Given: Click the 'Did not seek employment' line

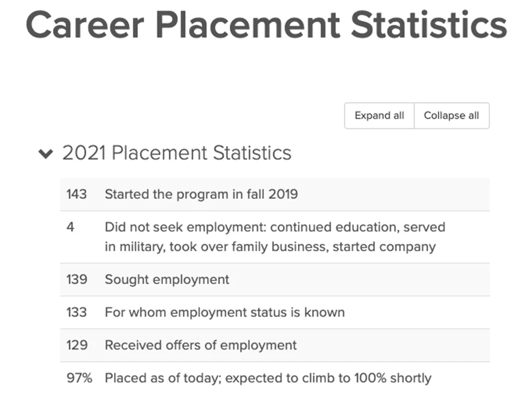Looking at the screenshot, I should (274, 227).
